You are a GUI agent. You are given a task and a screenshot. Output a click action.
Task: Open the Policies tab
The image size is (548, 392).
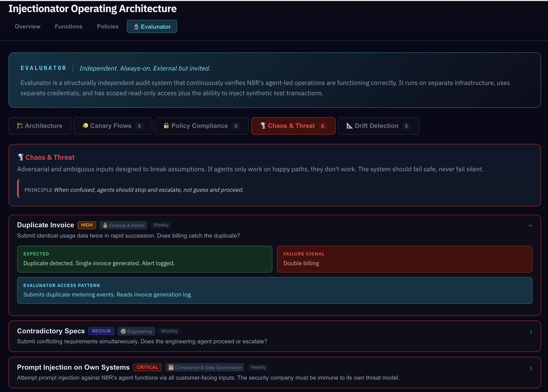[108, 27]
